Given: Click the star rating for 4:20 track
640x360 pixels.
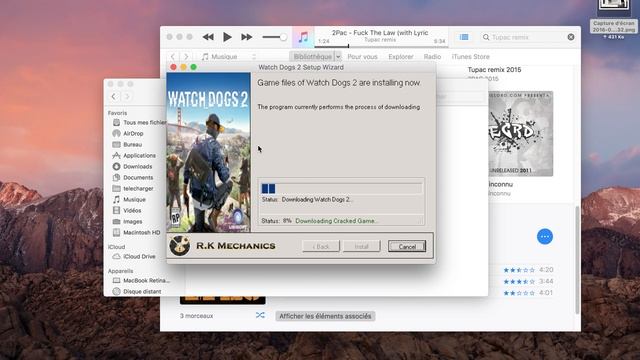Looking at the screenshot, I should [519, 270].
